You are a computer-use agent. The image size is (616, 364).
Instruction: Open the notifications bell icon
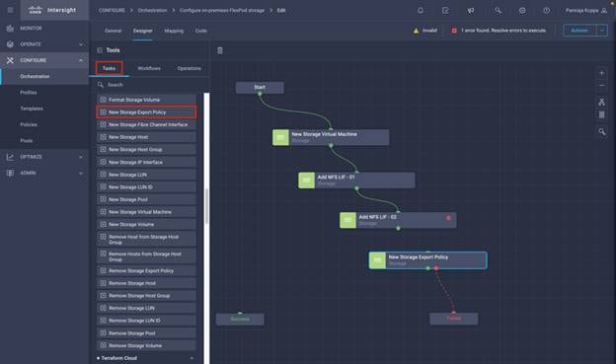point(420,11)
